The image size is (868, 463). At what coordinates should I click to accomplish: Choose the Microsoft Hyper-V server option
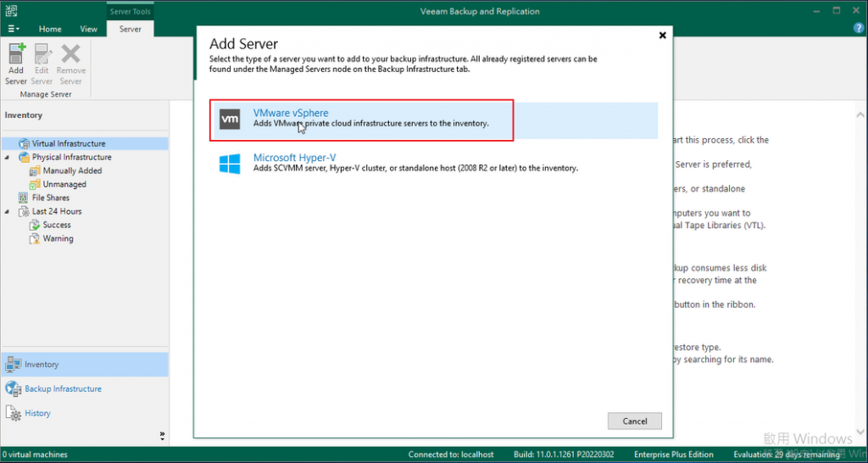[435, 164]
